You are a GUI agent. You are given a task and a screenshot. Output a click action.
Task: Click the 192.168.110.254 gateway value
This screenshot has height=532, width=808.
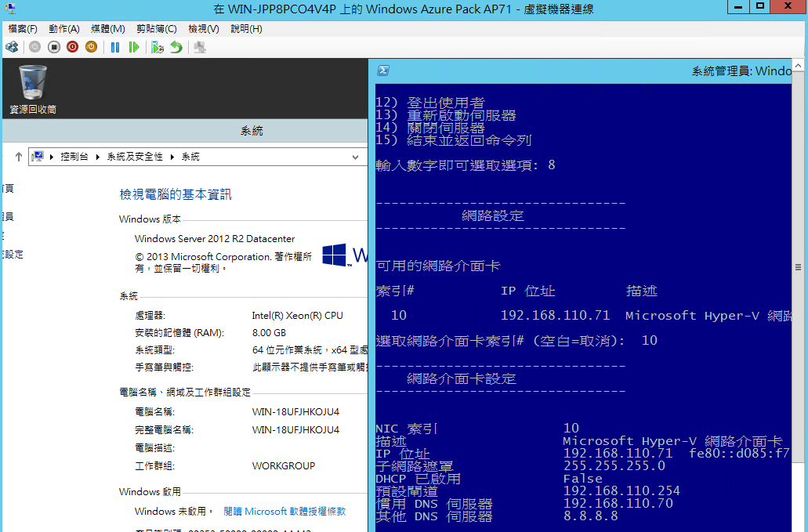click(621, 490)
